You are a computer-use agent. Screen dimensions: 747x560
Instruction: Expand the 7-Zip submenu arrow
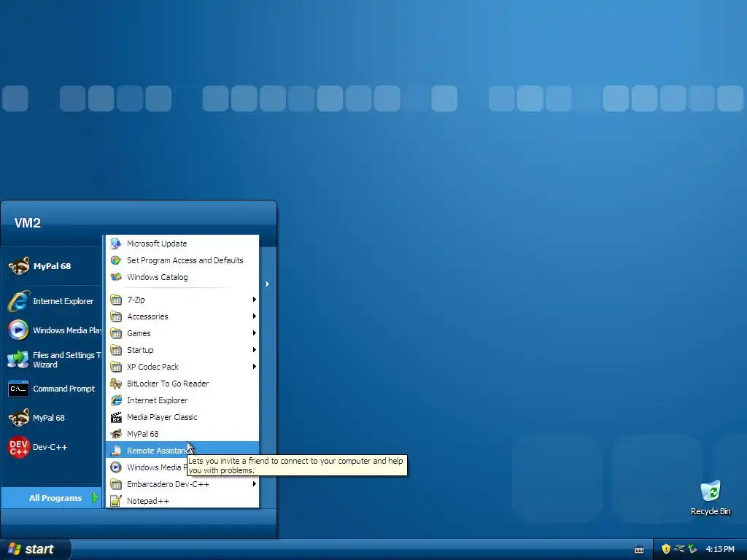click(x=255, y=300)
